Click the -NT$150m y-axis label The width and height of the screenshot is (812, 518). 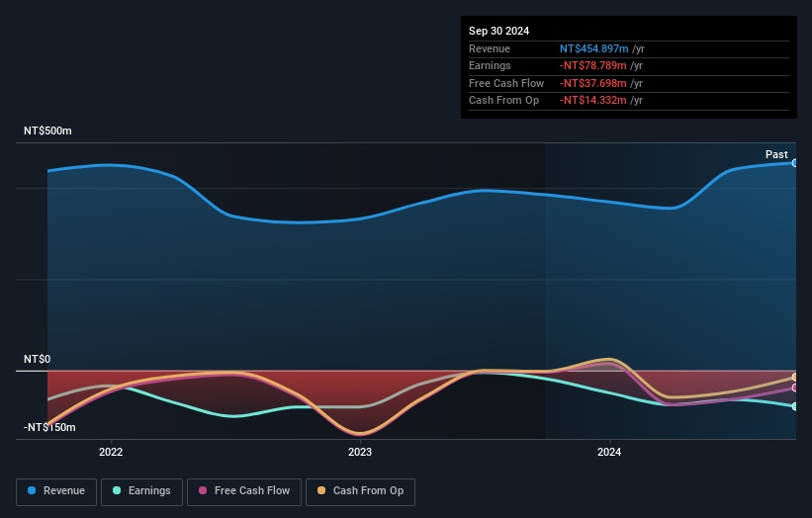pyautogui.click(x=49, y=427)
